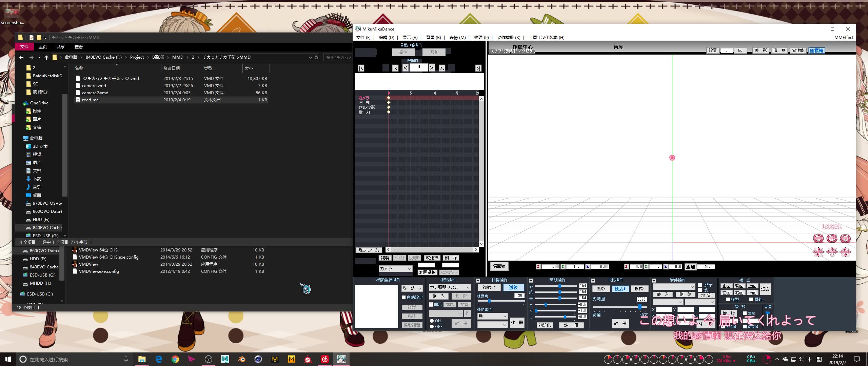The height and width of the screenshot is (366, 868).
Task: Open the Cinema 4D taskbar icon
Action: [x=258, y=359]
